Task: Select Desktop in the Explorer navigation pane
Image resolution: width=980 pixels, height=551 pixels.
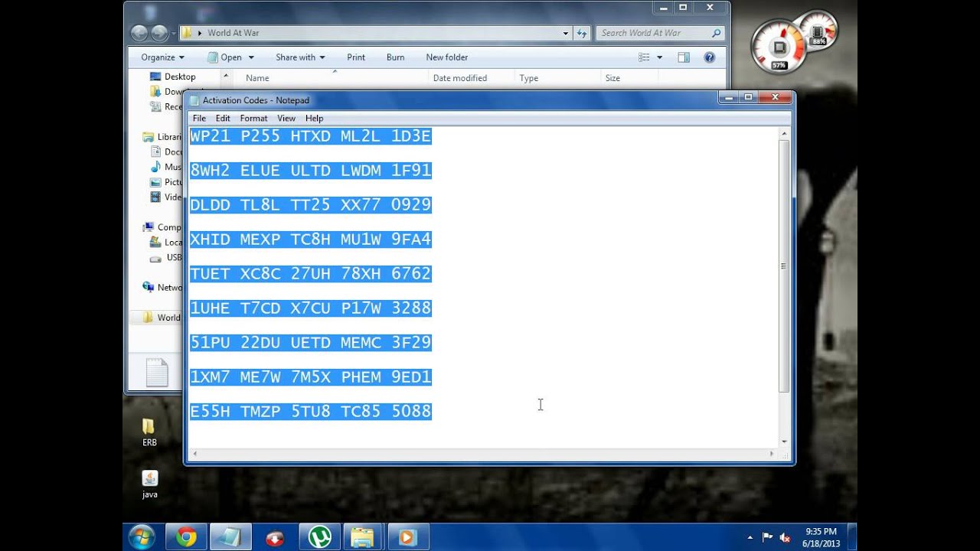Action: (172, 77)
